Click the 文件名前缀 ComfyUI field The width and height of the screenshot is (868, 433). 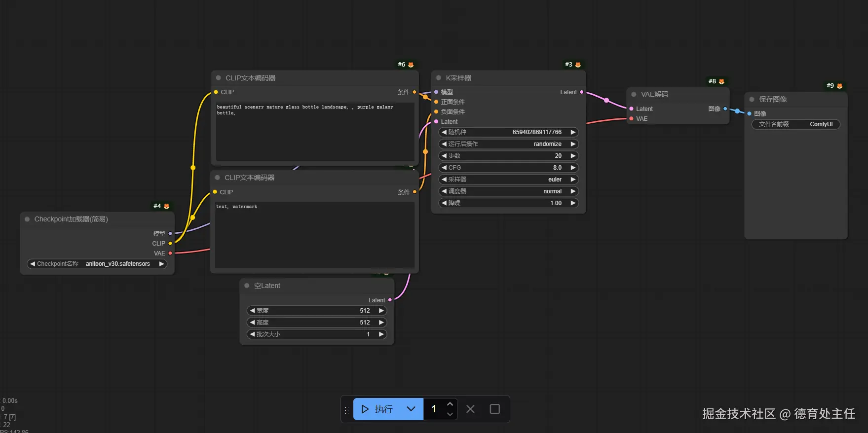coord(796,124)
